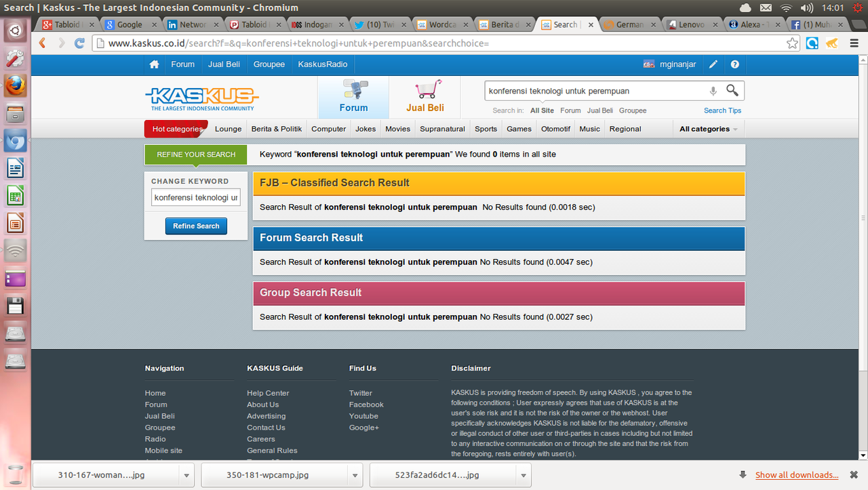Click the Refine Search button
The image size is (868, 490).
tap(196, 226)
